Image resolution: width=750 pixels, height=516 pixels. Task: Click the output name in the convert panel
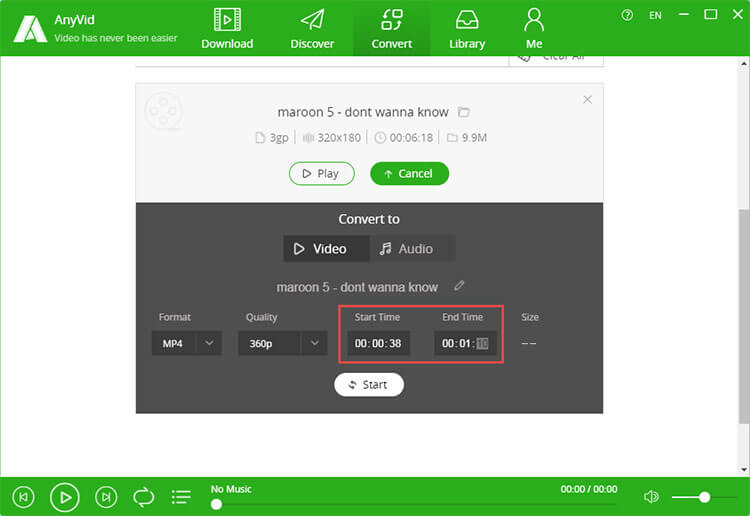coord(357,287)
